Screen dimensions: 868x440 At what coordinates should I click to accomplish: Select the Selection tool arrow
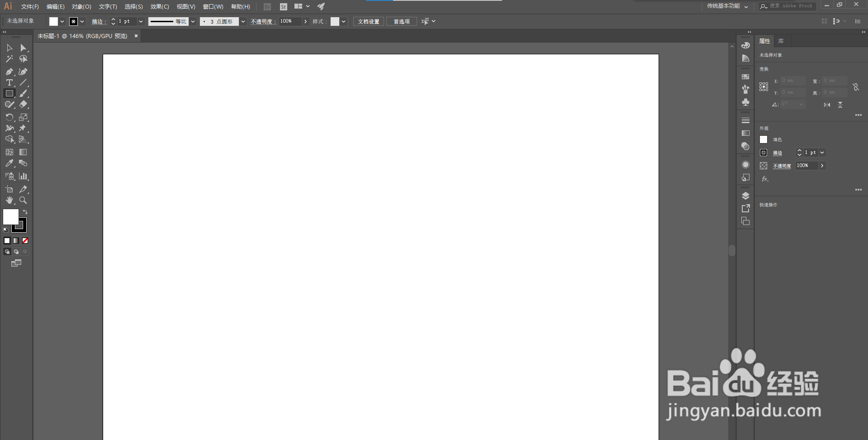tap(9, 48)
